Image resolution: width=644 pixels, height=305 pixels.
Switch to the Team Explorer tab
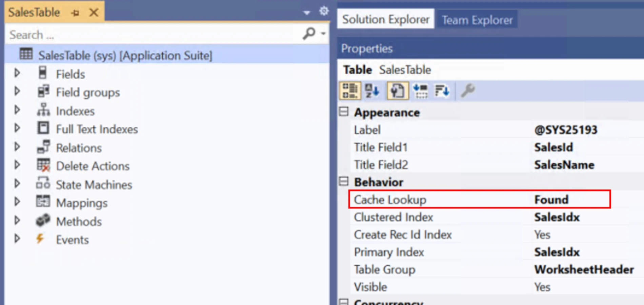[x=477, y=20]
